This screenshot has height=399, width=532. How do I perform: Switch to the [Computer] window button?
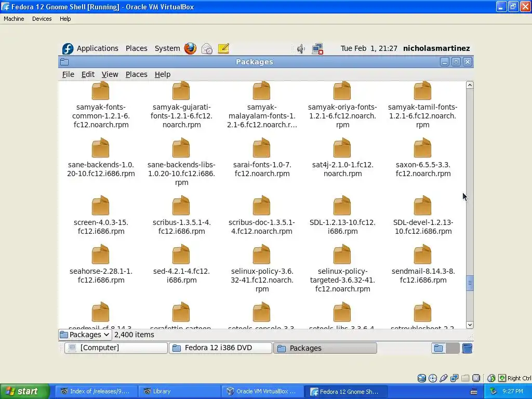tap(116, 348)
